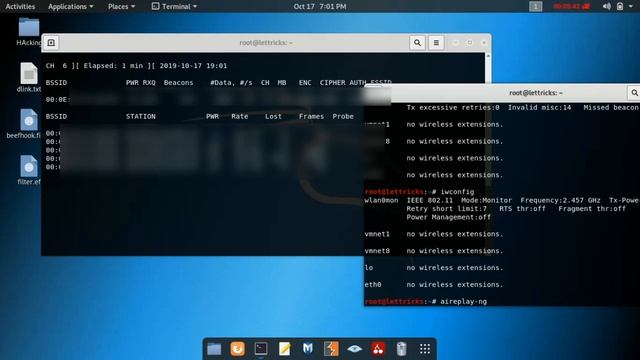This screenshot has width=640, height=360.
Task: Click the red screen recording timer
Action: (x=571, y=7)
